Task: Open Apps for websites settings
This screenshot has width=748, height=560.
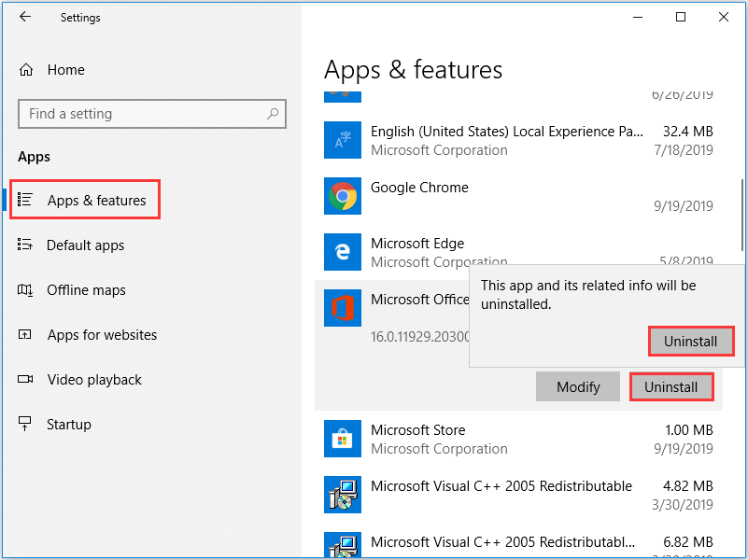Action: 102,334
